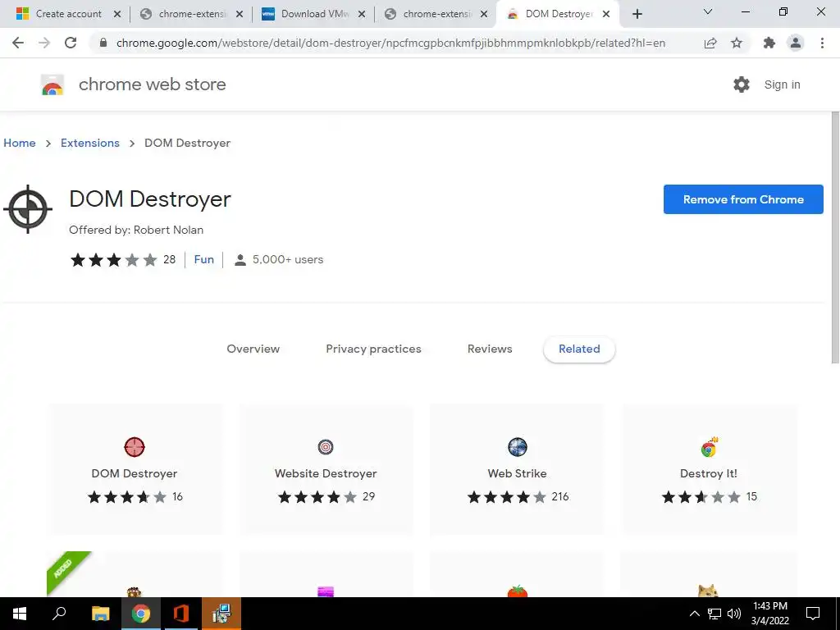Go to Extensions breadcrumb
This screenshot has width=840, height=630.
[x=90, y=143]
